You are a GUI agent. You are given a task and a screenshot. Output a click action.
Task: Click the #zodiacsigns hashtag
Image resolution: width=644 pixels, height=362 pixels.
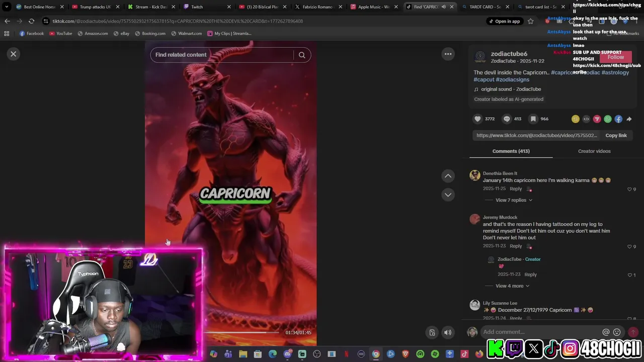tap(512, 79)
